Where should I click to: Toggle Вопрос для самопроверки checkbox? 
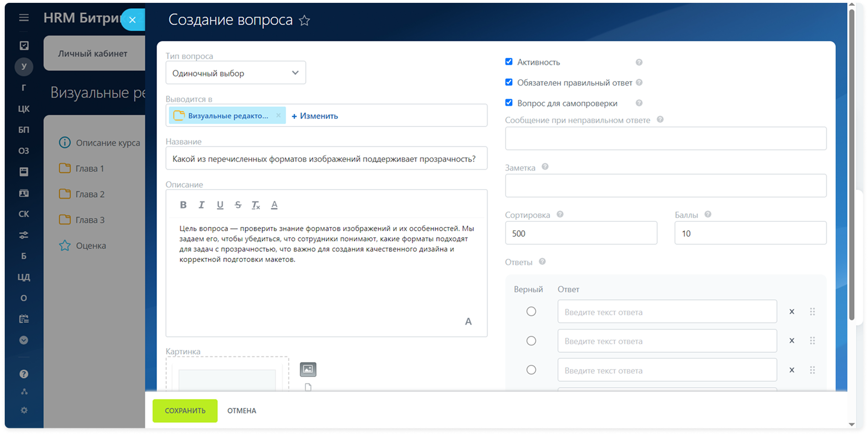point(509,102)
